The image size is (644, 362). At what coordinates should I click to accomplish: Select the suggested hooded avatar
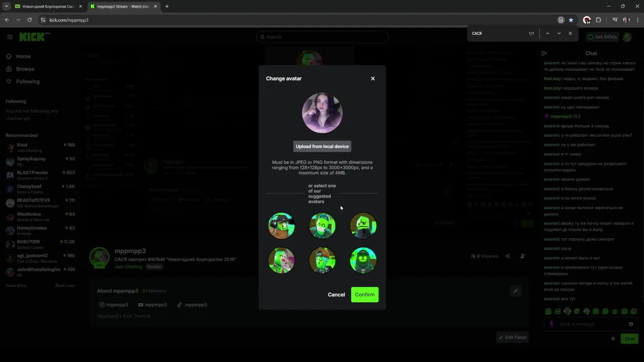tap(363, 260)
